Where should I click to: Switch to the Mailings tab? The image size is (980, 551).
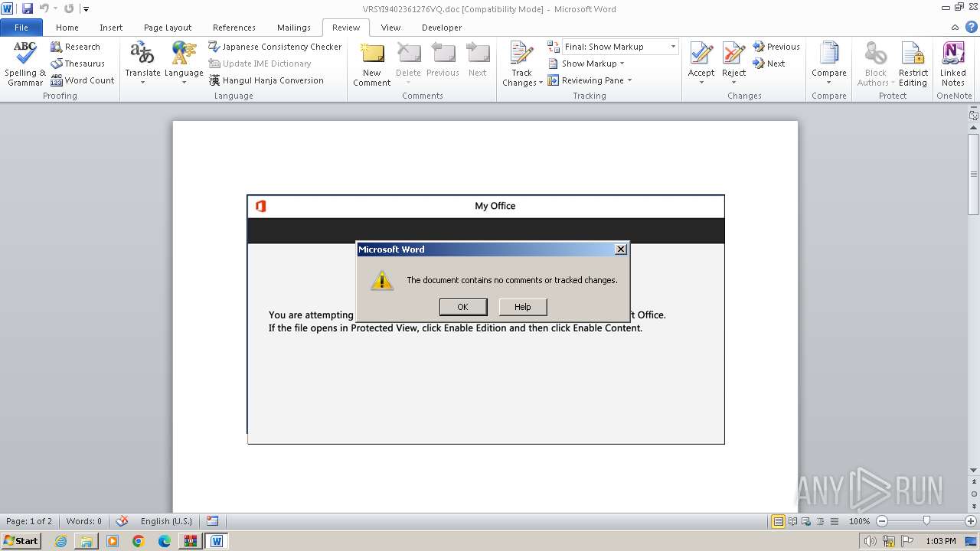[294, 28]
